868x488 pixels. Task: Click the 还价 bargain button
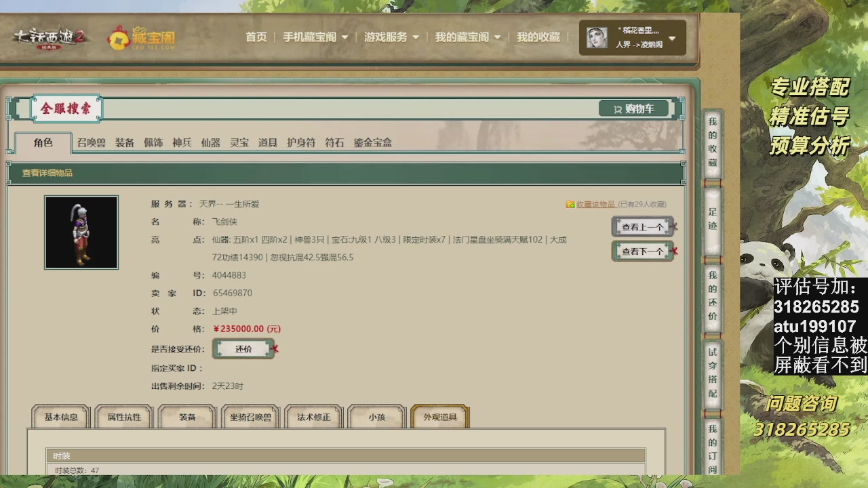click(243, 349)
